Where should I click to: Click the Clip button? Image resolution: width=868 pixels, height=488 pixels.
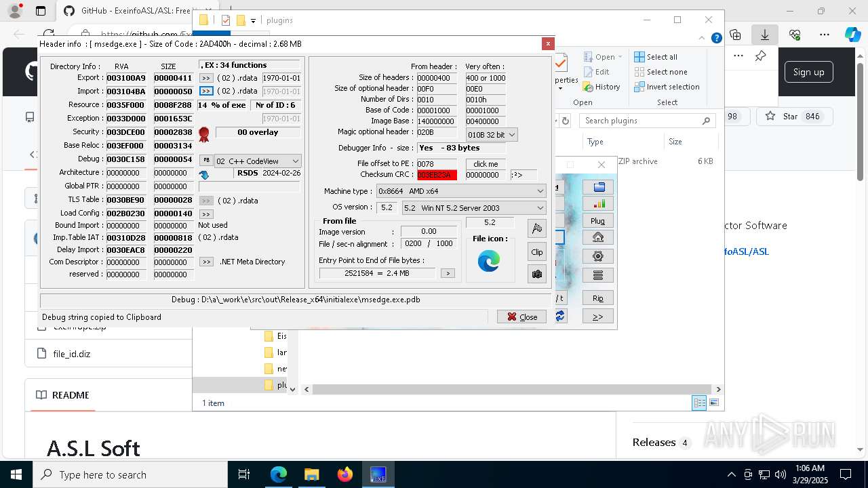[x=537, y=251]
